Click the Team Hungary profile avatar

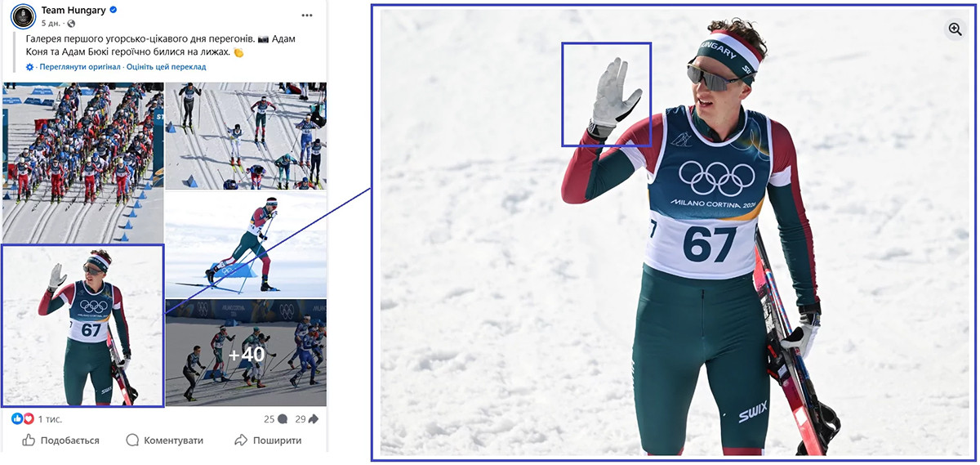point(23,16)
